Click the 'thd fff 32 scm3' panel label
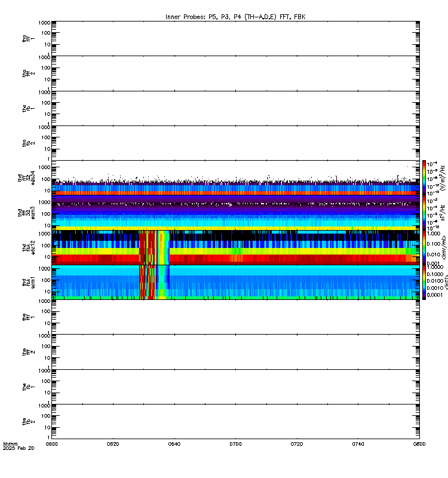448x478 pixels. (x=26, y=213)
